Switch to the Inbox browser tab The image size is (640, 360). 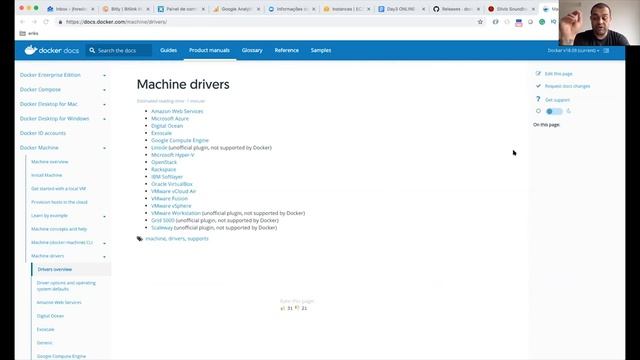[71, 9]
